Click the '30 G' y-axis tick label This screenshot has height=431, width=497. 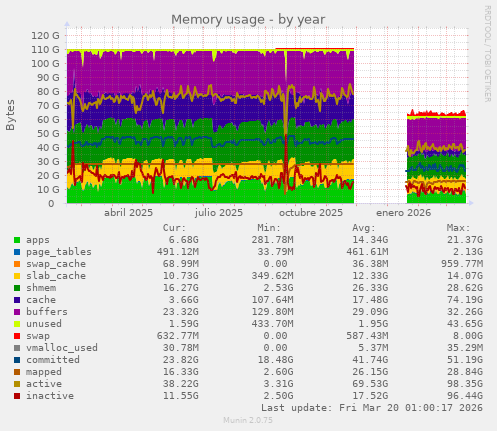(x=48, y=161)
